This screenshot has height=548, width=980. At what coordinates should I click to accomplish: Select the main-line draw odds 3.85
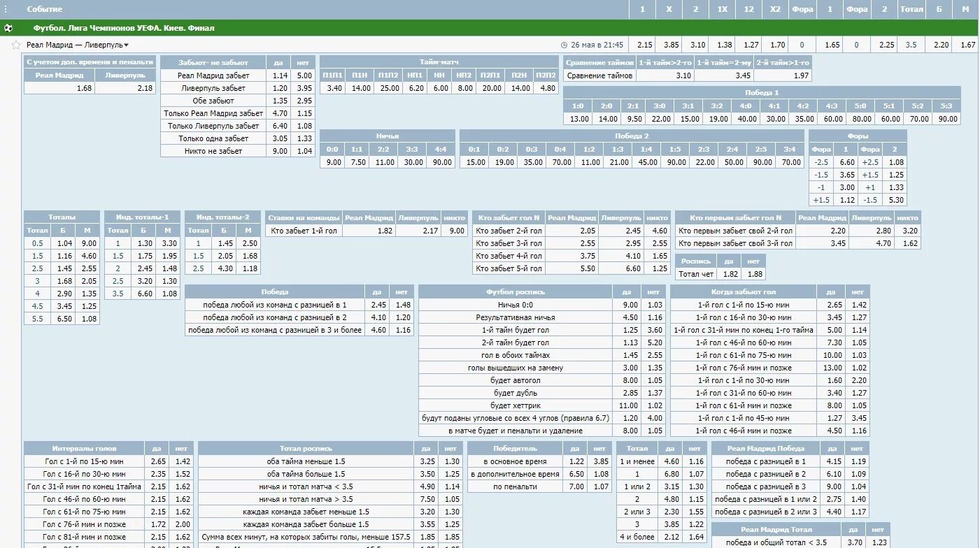672,45
